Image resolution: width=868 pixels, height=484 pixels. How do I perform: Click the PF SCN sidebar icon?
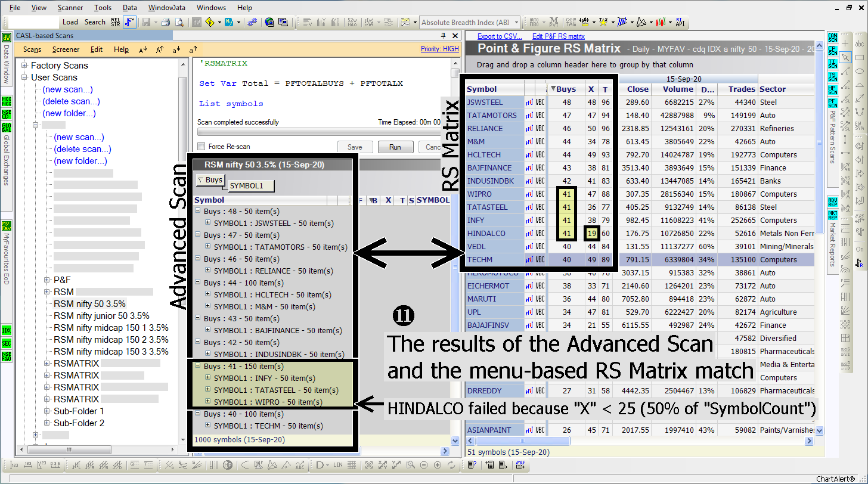tap(833, 103)
